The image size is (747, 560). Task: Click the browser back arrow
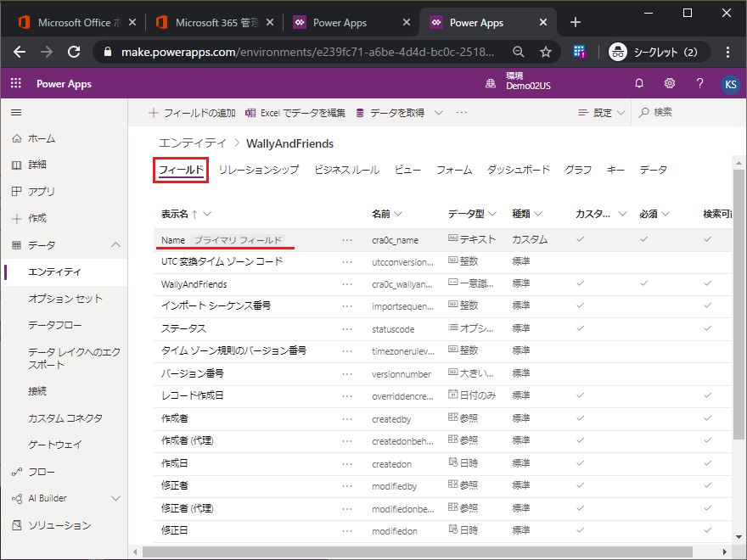(20, 52)
